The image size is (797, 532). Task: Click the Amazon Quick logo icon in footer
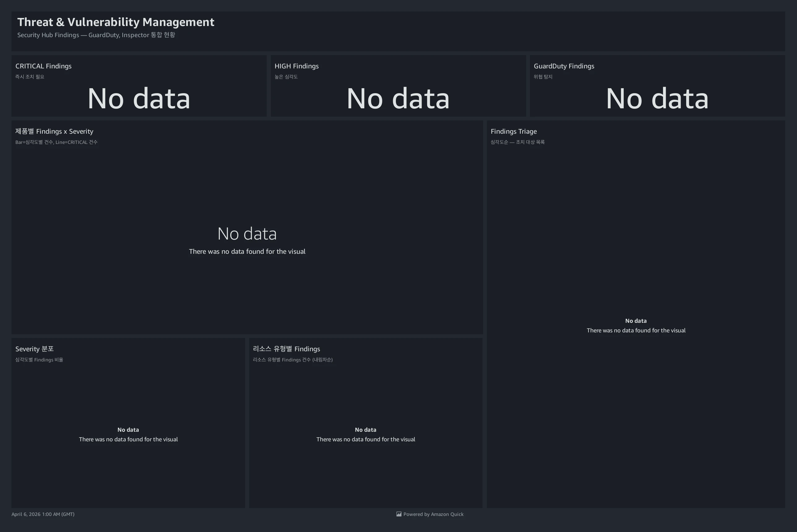pyautogui.click(x=399, y=514)
